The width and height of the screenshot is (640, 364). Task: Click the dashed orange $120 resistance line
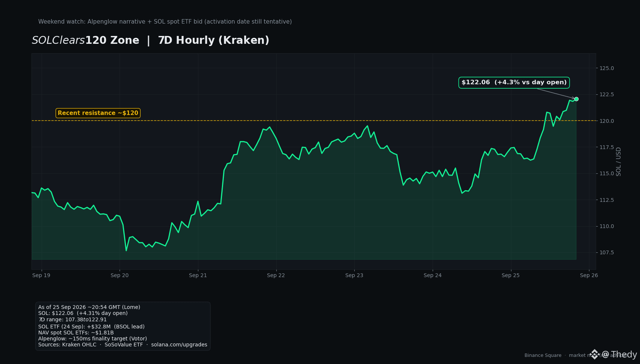click(313, 121)
